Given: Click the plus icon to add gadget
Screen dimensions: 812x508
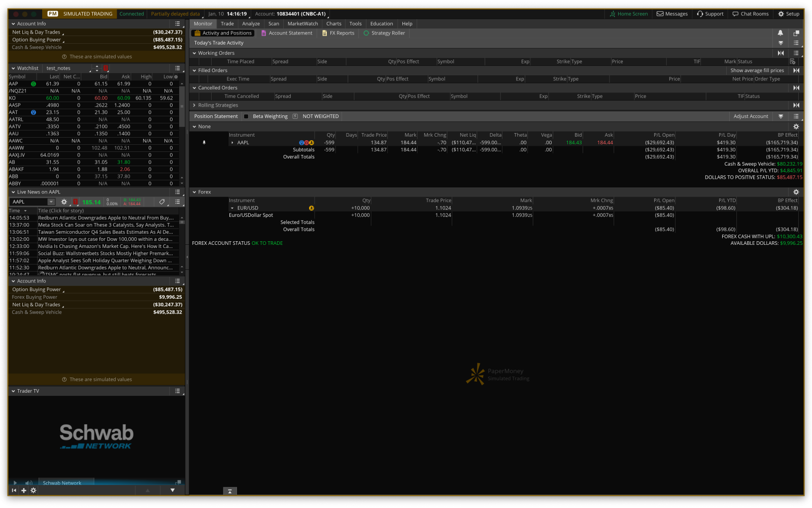Looking at the screenshot, I should [x=23, y=490].
